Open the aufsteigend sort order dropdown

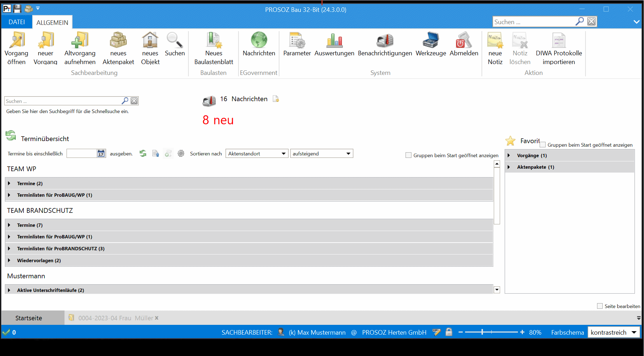[x=321, y=154]
